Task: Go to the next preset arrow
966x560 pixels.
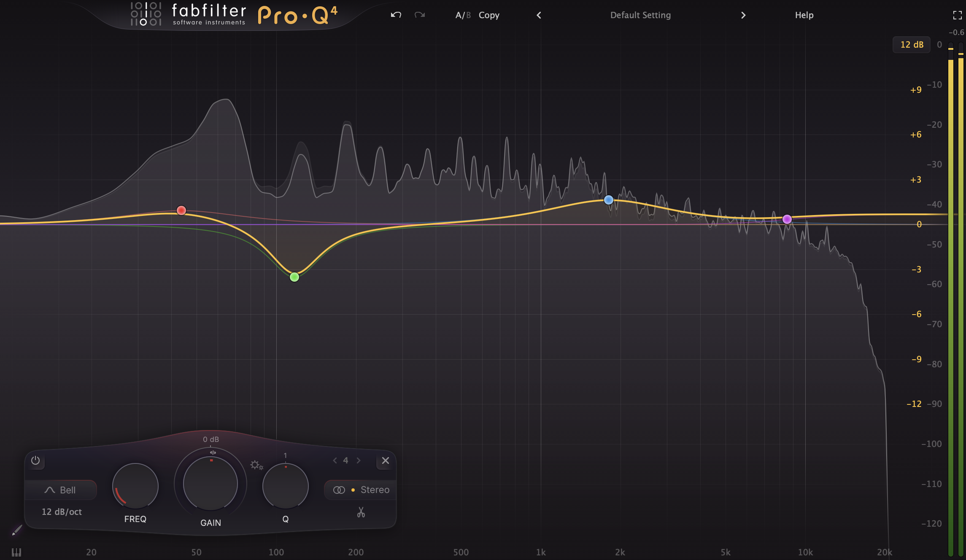Action: [x=743, y=15]
